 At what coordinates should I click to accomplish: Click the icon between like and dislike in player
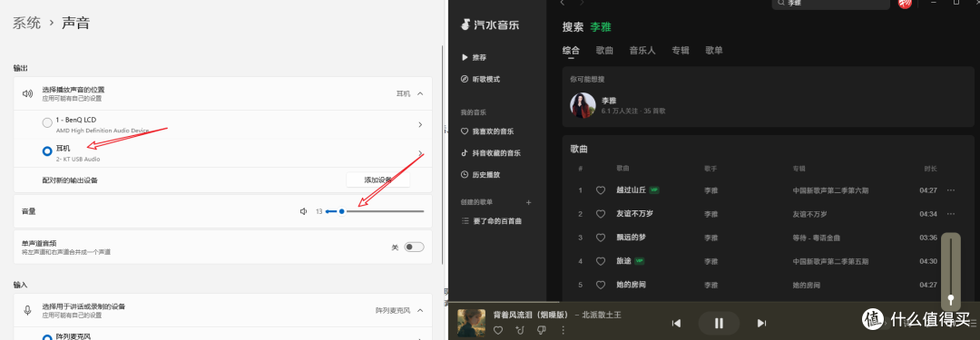point(520,330)
